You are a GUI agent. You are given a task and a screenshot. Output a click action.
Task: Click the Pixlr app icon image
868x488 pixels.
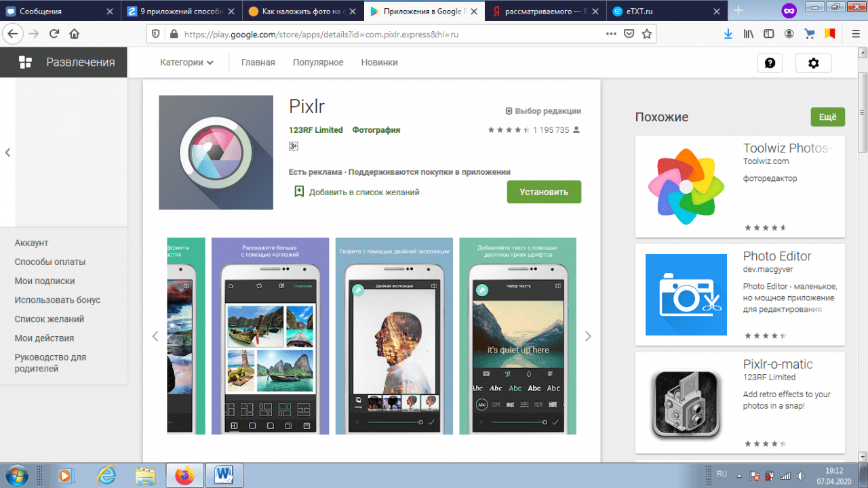click(216, 152)
